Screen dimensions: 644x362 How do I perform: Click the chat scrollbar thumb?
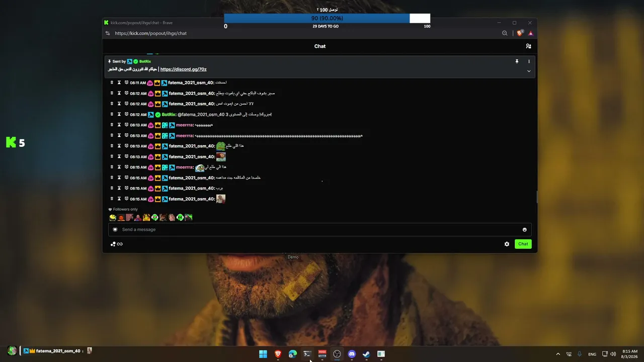[536, 197]
